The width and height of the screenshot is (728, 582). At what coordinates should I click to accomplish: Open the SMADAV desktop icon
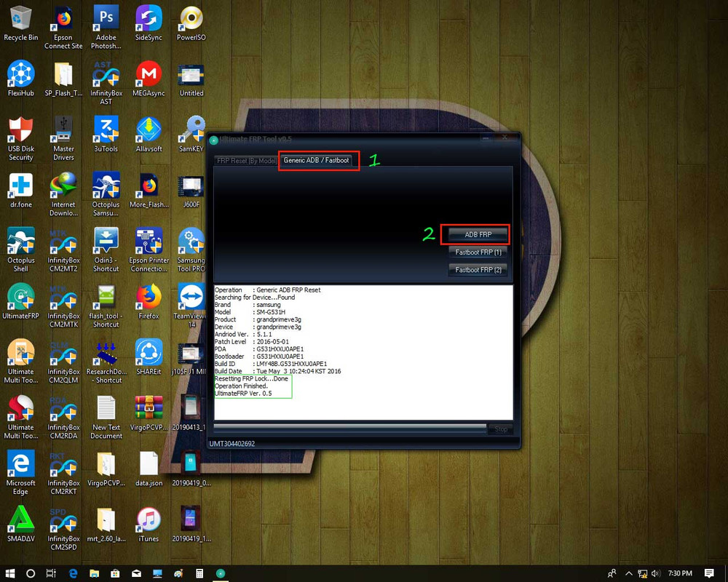(x=21, y=524)
